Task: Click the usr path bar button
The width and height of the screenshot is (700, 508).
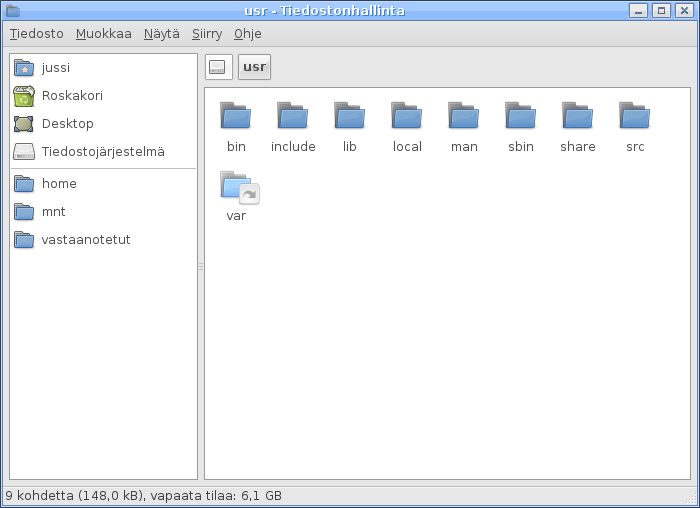Action: tap(254, 67)
